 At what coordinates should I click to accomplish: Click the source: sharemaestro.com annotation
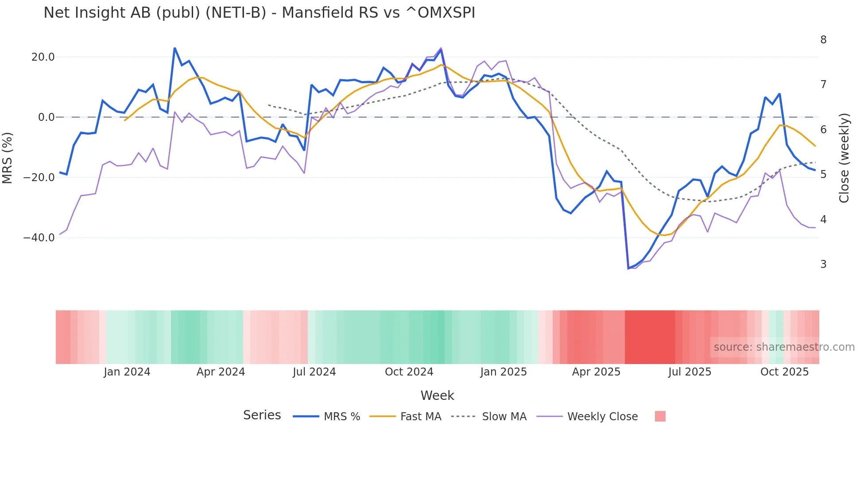click(784, 347)
